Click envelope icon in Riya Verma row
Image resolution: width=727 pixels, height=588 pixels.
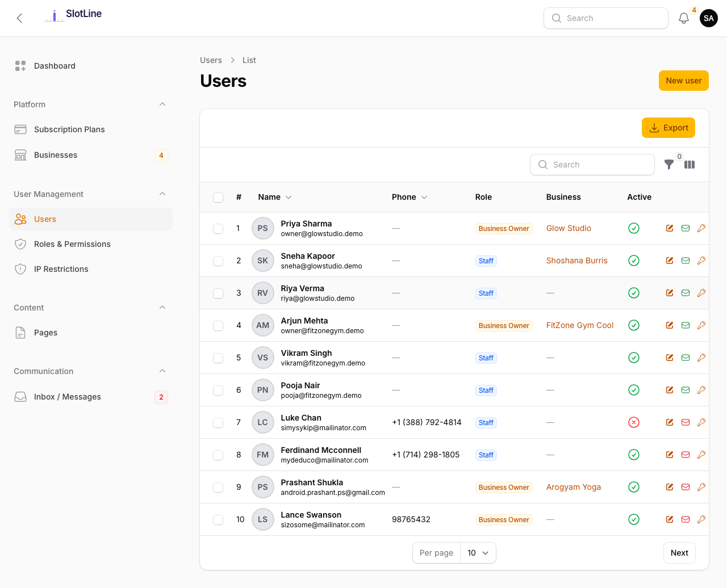pos(686,293)
